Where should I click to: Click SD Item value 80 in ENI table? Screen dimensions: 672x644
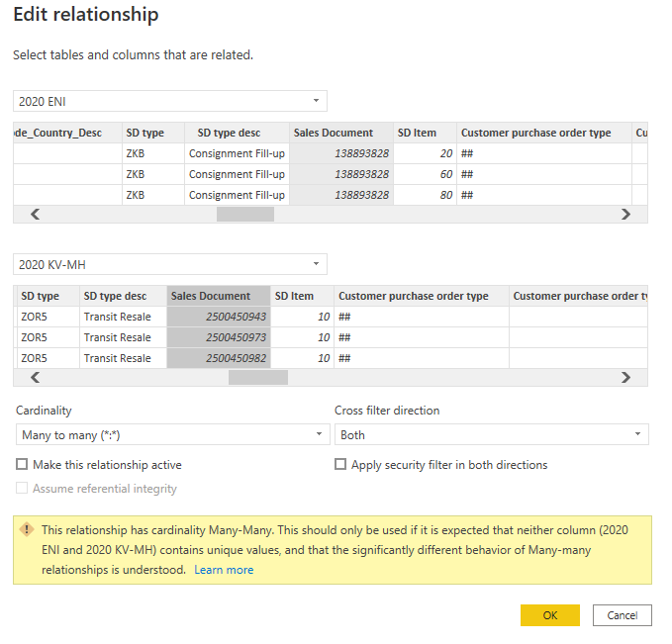[x=425, y=195]
